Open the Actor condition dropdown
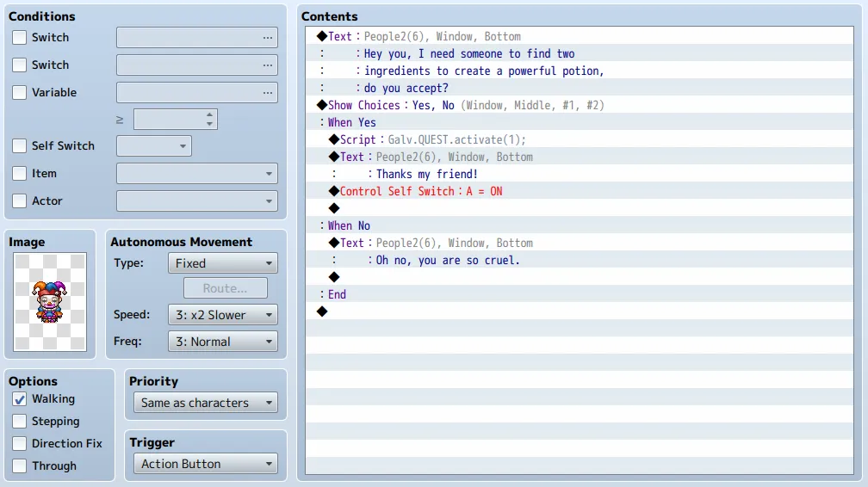This screenshot has width=868, height=487. (197, 200)
